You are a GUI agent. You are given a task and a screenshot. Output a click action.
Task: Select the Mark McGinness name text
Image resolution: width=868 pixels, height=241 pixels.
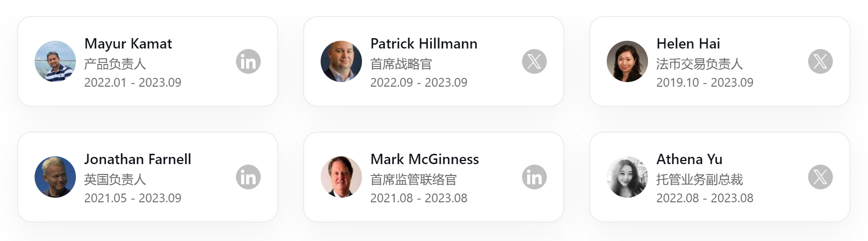[425, 159]
